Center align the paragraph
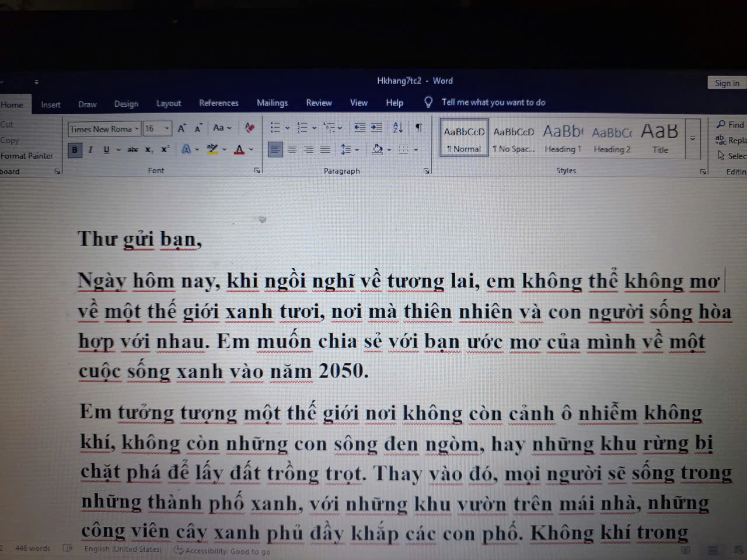 pos(292,149)
